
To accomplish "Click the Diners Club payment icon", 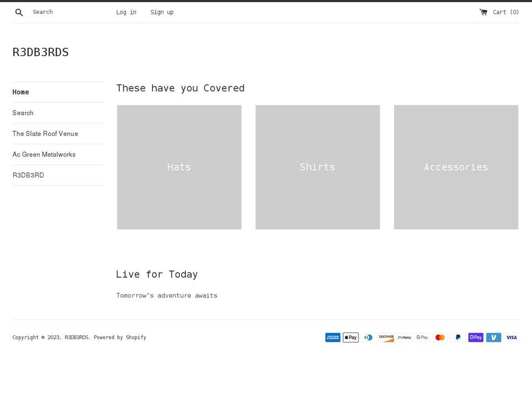I will click(369, 337).
